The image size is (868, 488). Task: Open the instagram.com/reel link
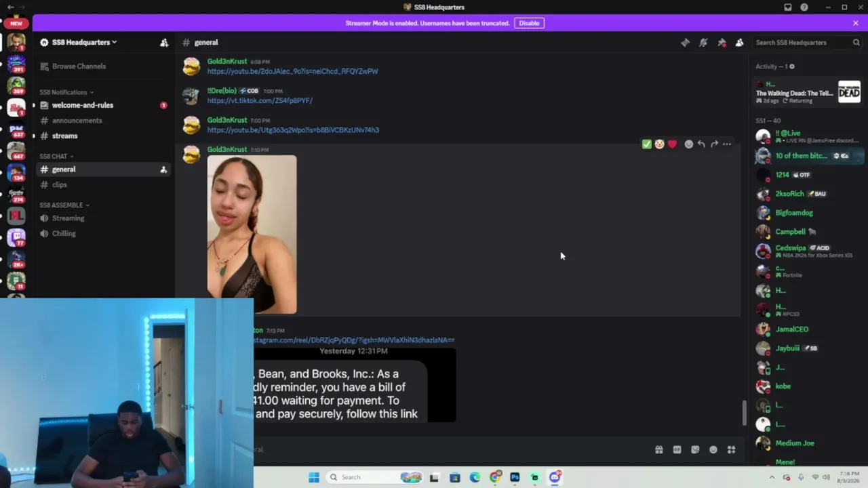tap(354, 340)
